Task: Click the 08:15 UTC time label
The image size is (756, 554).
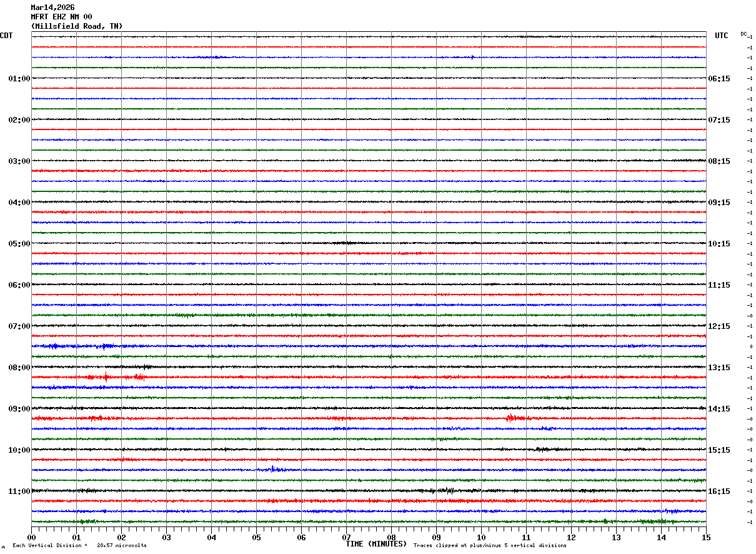Action: pyautogui.click(x=719, y=161)
